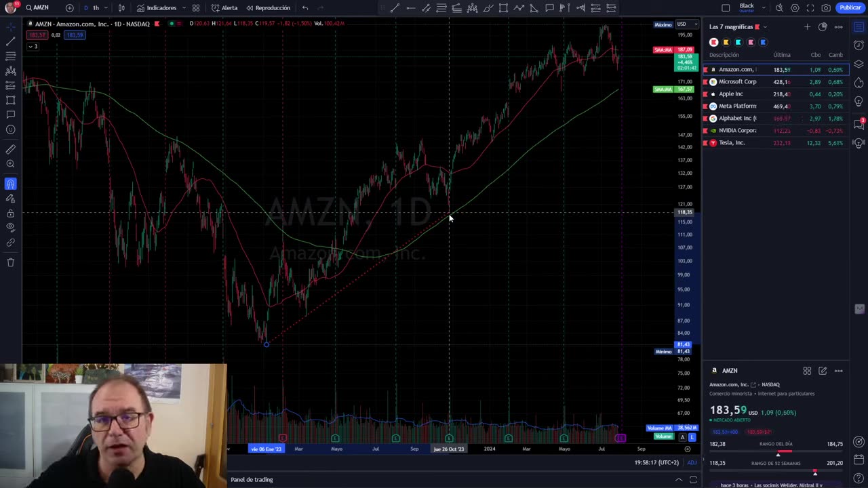Select the trend line tool in sidebar
This screenshot has height=488, width=868.
11,41
